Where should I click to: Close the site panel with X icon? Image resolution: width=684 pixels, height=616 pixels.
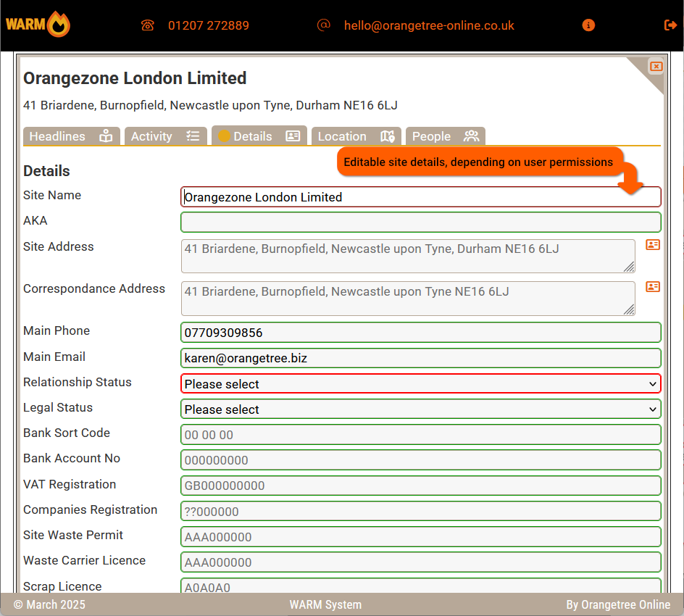[x=656, y=67]
